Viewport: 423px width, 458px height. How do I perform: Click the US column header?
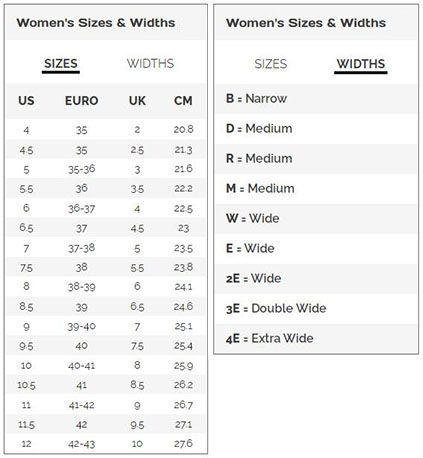[x=26, y=101]
